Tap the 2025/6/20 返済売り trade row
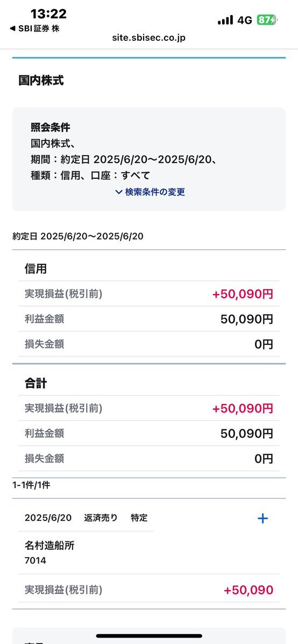 point(86,518)
